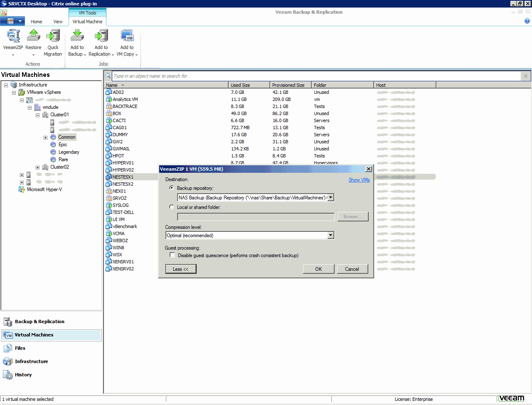Select the CACTI VM icon
The width and height of the screenshot is (532, 405).
(109, 120)
